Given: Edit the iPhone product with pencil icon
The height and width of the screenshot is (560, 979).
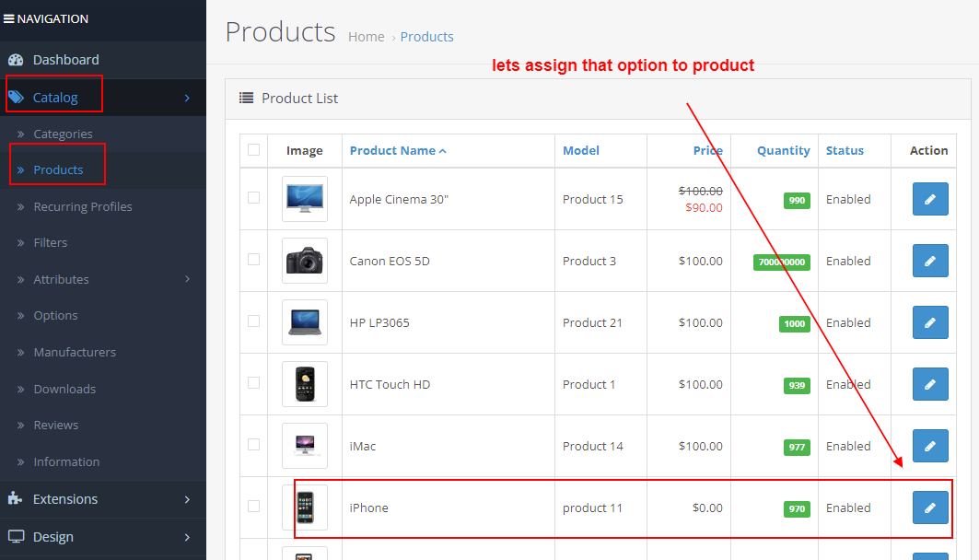Looking at the screenshot, I should click(x=929, y=507).
